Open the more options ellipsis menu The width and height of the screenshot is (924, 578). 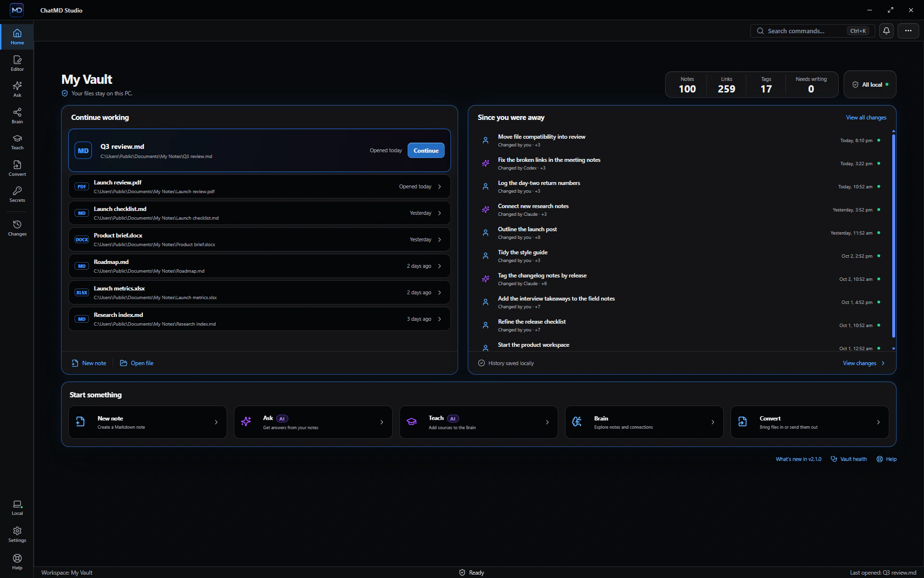point(908,31)
